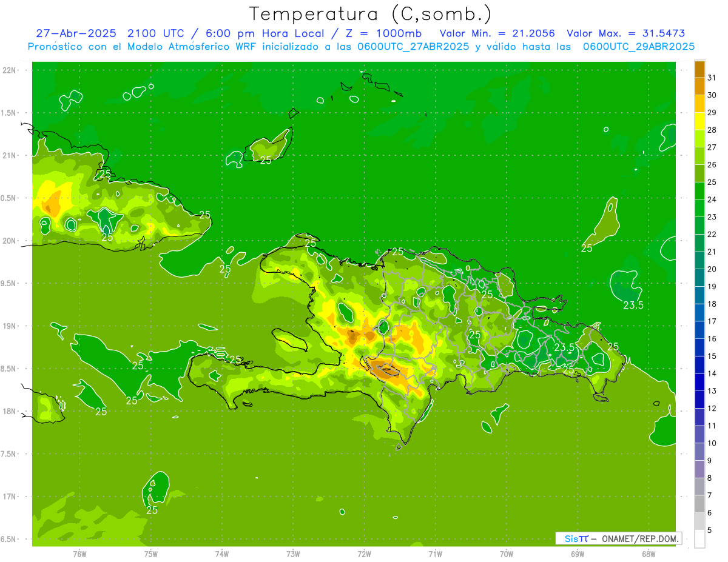Click the gray legend swatch between 6 and 7
Image resolution: width=728 pixels, height=562 pixels.
pyautogui.click(x=699, y=504)
